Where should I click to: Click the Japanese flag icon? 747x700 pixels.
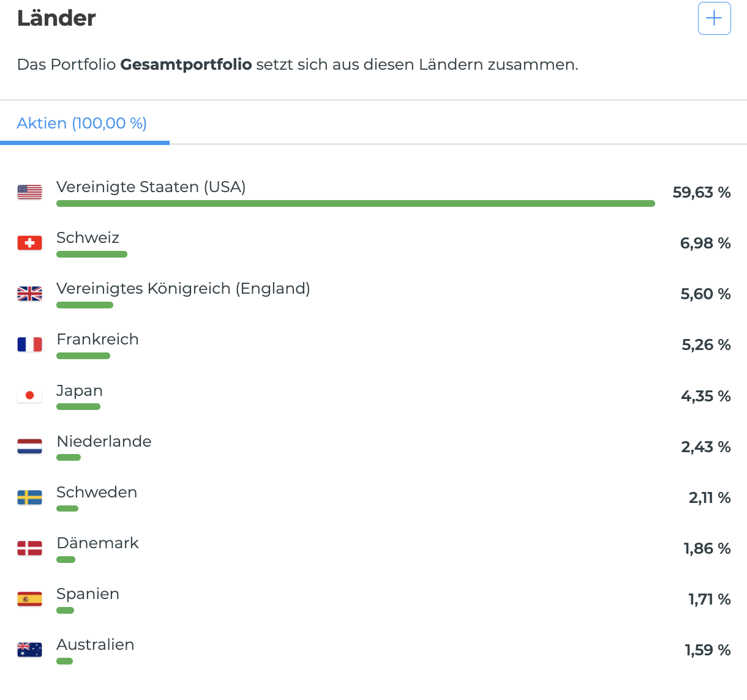[29, 395]
